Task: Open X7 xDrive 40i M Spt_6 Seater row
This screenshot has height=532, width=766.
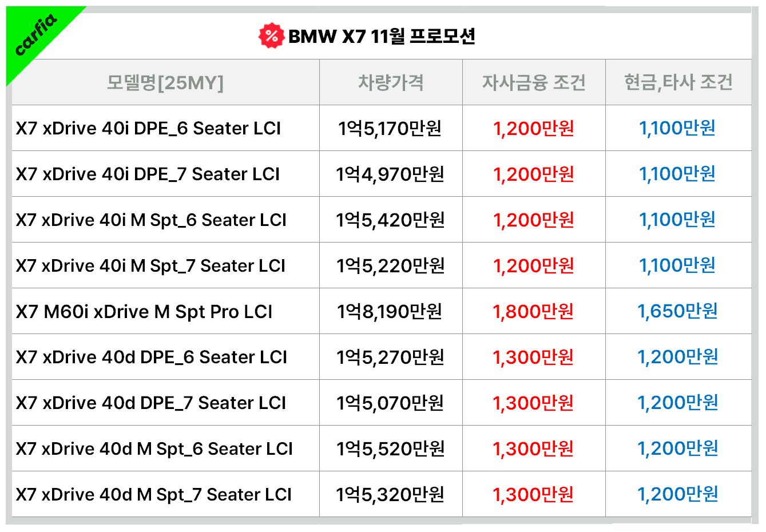Action: coord(151,220)
